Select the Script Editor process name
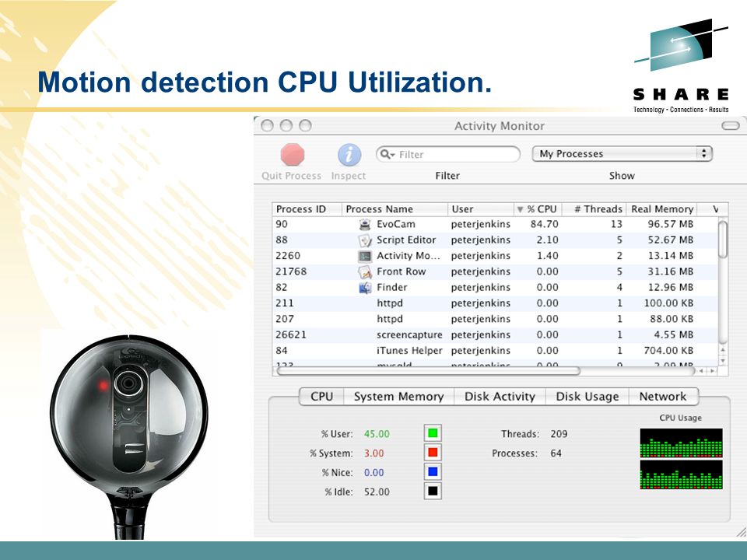The height and width of the screenshot is (560, 747). point(406,240)
